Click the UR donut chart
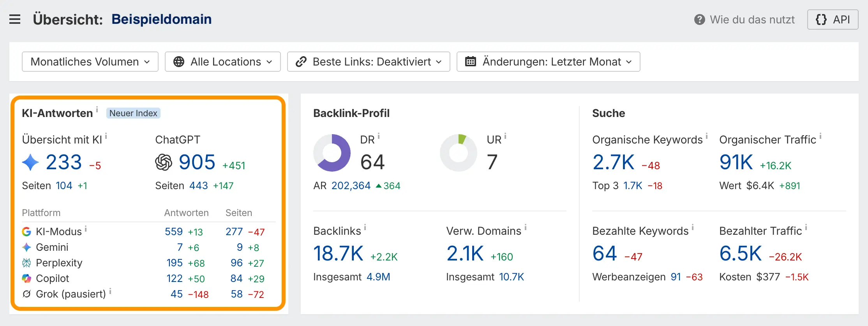The image size is (868, 326). pos(459,153)
